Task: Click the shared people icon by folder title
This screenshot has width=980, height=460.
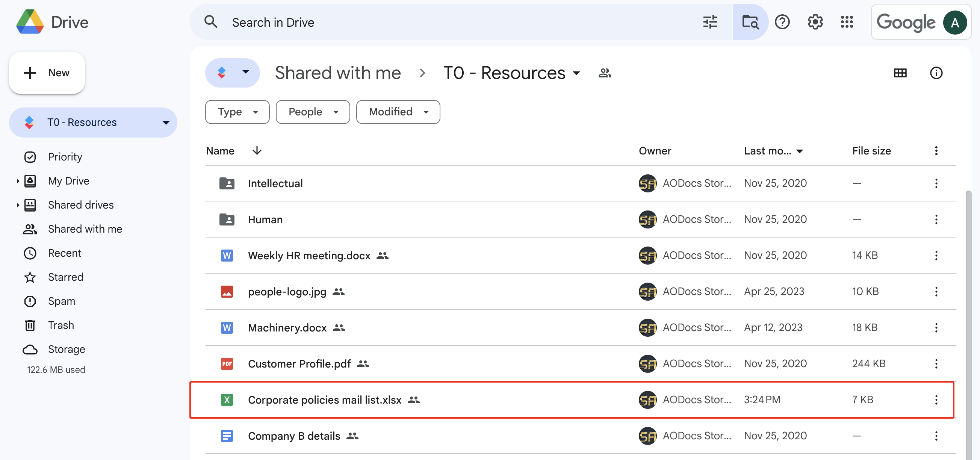Action: [605, 73]
